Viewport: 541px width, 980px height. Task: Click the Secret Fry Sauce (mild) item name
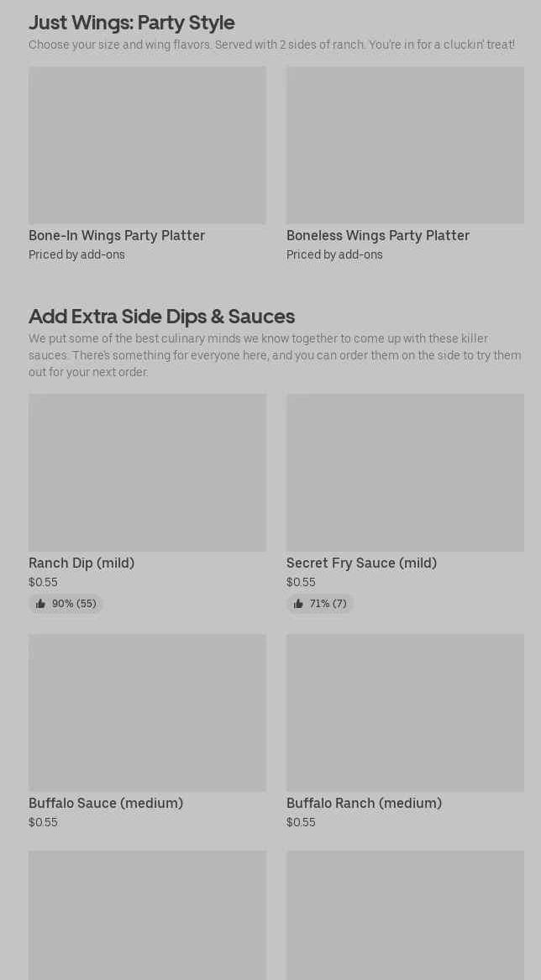point(361,563)
